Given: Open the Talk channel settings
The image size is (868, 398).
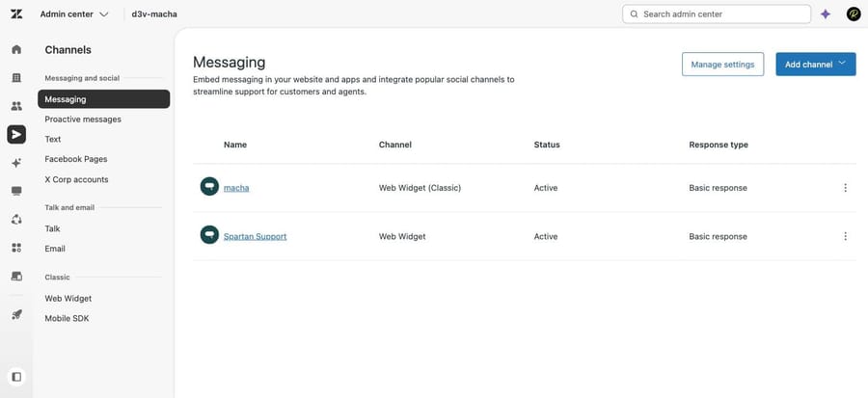Looking at the screenshot, I should [53, 228].
